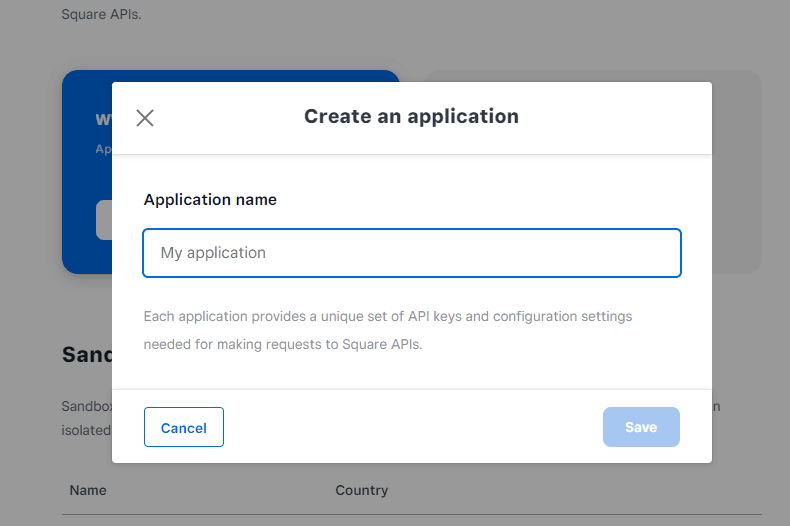
Task: Click the blue card's truncated title text
Action: pos(103,119)
